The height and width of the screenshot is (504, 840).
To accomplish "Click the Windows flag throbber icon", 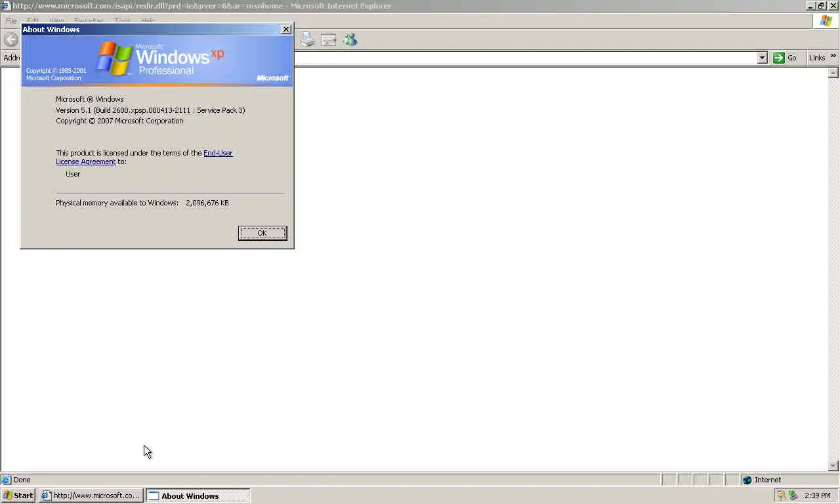I will (826, 20).
